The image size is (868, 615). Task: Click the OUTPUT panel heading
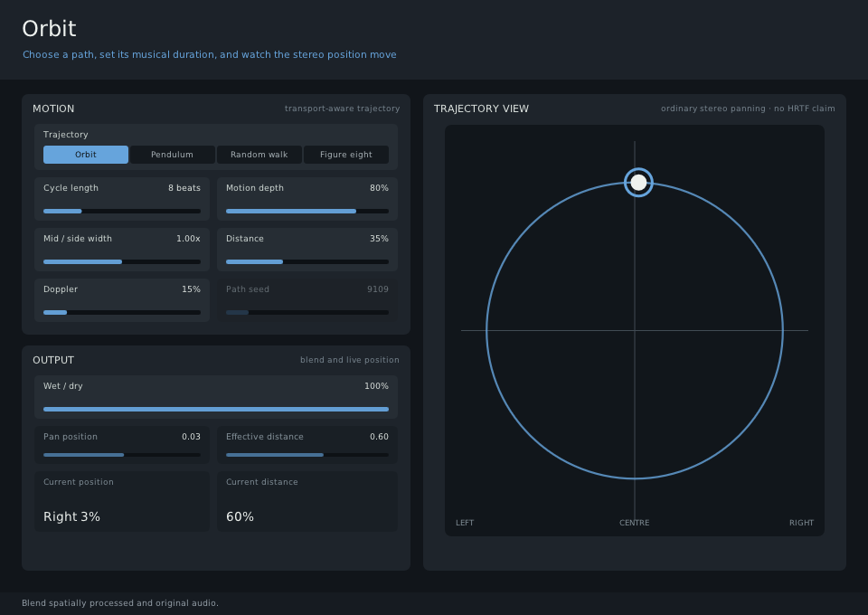53,360
